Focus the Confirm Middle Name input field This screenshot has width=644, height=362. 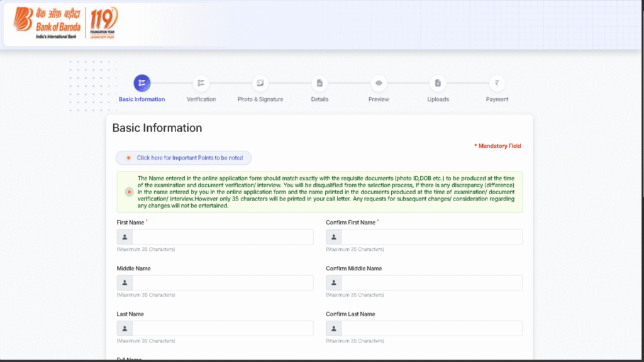(431, 283)
